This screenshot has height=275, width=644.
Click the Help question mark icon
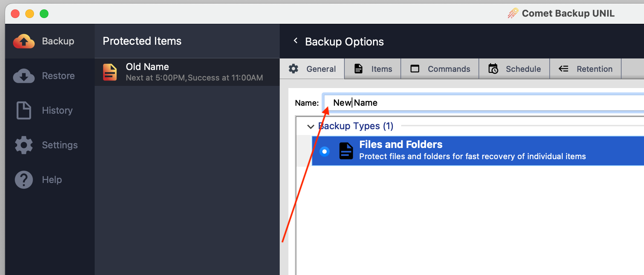(x=24, y=180)
